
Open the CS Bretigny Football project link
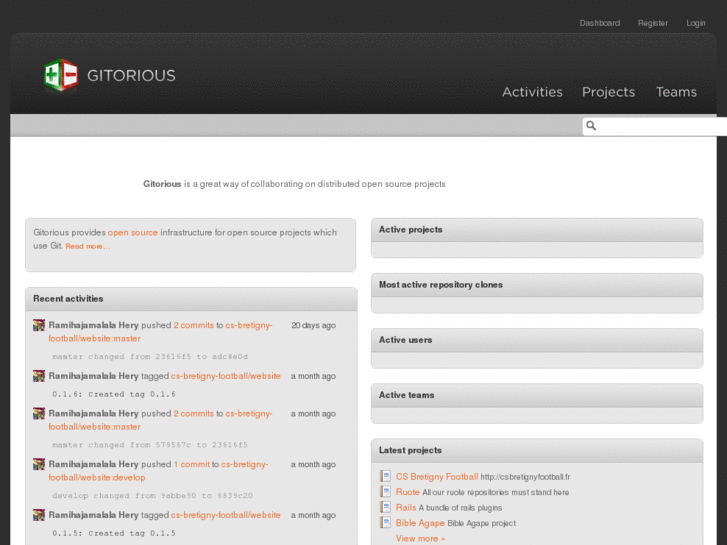click(x=437, y=476)
